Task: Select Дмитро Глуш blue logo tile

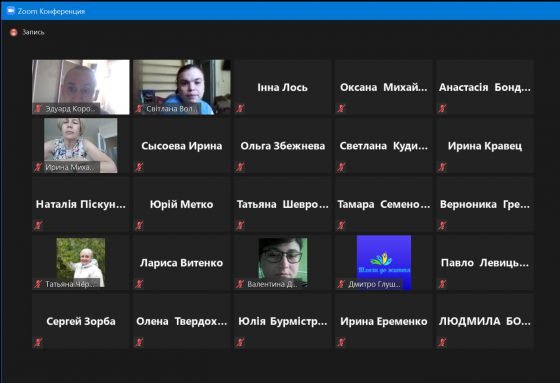Action: pos(384,263)
